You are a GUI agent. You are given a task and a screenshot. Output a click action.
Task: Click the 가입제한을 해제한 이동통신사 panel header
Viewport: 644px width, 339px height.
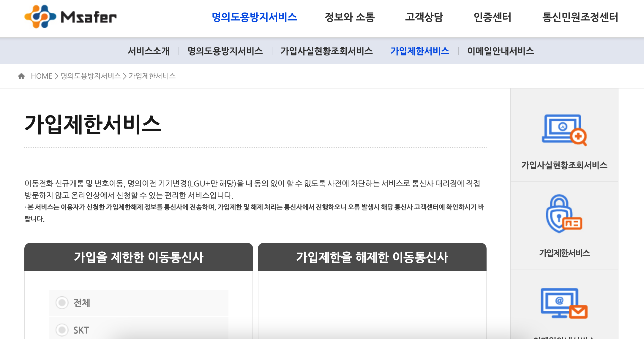point(372,257)
